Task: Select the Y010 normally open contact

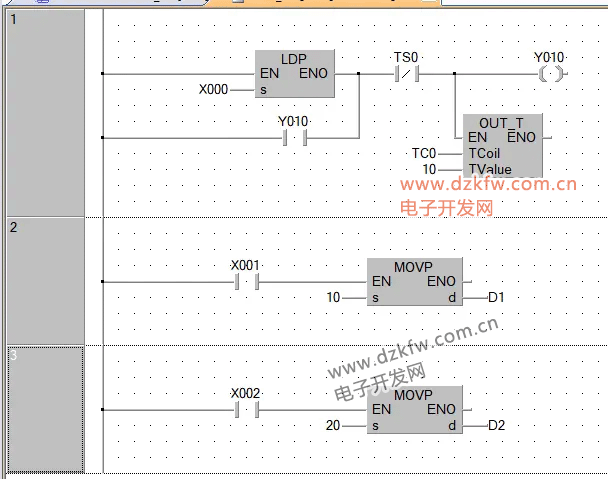Action: click(293, 137)
